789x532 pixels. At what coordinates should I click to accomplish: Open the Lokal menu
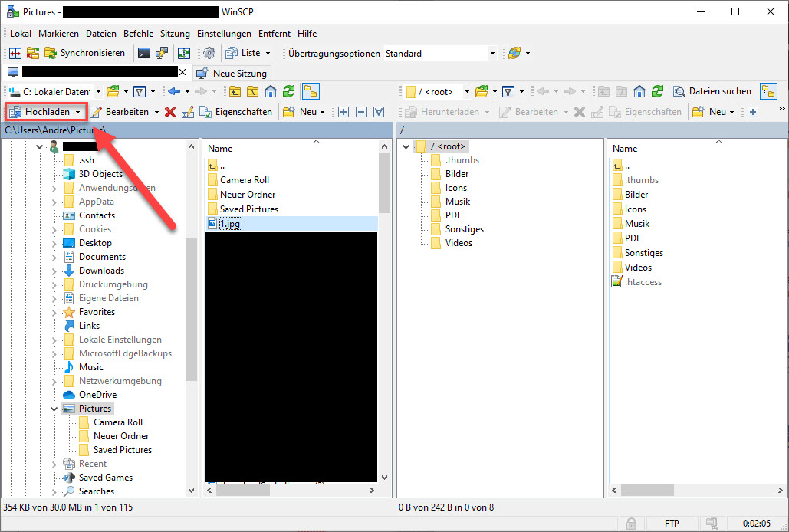pos(21,33)
